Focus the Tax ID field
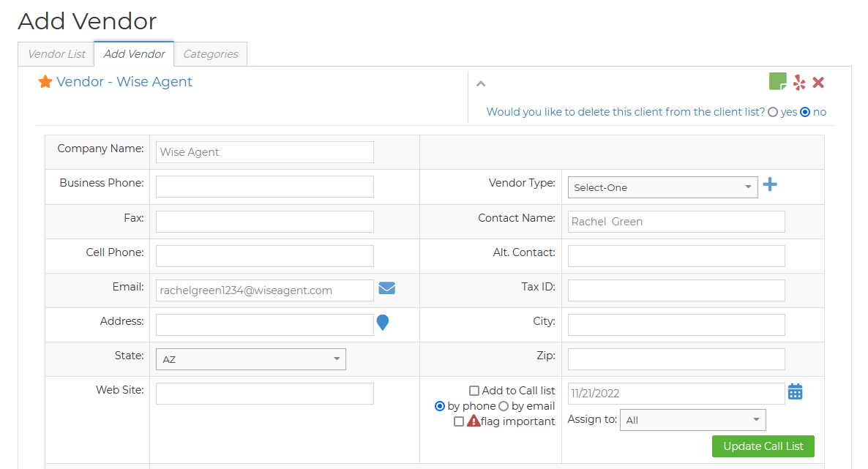The width and height of the screenshot is (868, 469). coord(676,290)
